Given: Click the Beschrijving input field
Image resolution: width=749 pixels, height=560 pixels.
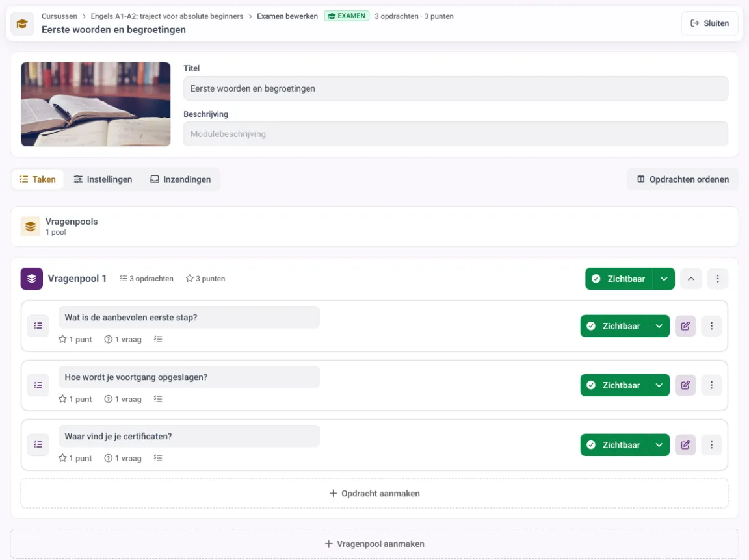Looking at the screenshot, I should pyautogui.click(x=456, y=134).
